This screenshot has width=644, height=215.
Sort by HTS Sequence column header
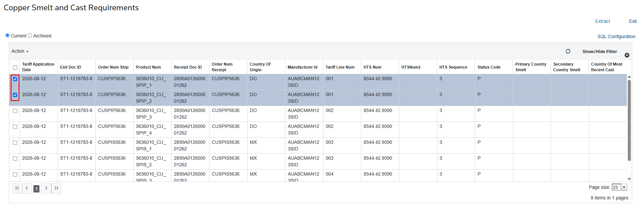click(456, 67)
